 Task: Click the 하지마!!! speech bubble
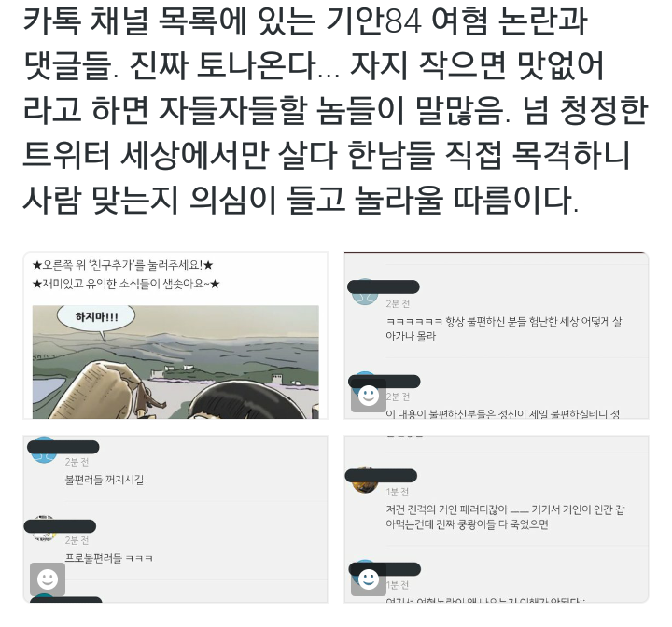[x=96, y=318]
